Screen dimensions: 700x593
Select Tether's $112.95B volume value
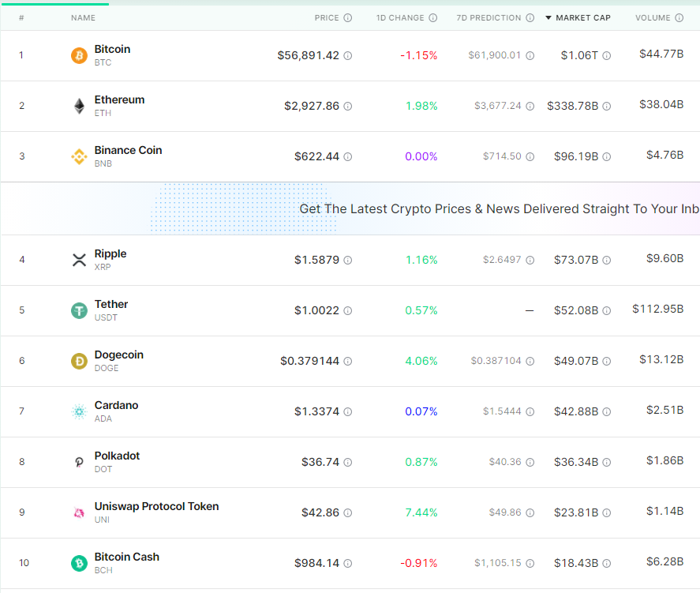point(657,309)
